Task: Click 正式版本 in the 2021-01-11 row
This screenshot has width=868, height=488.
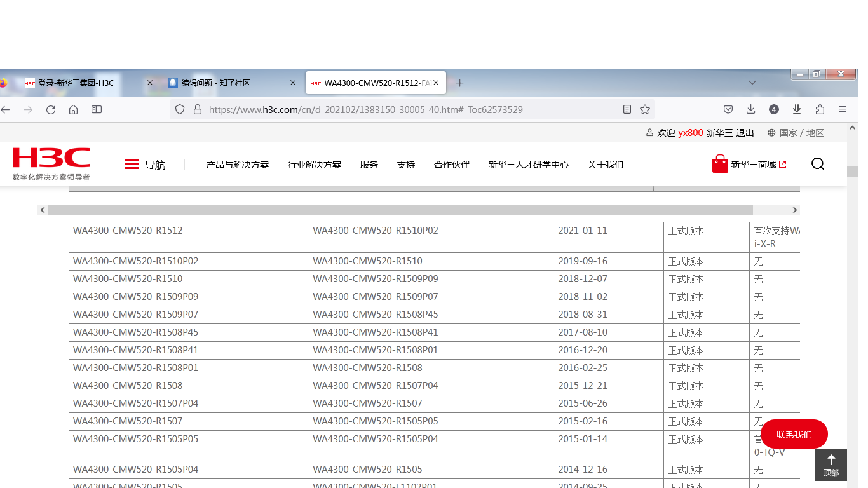Action: pos(686,231)
